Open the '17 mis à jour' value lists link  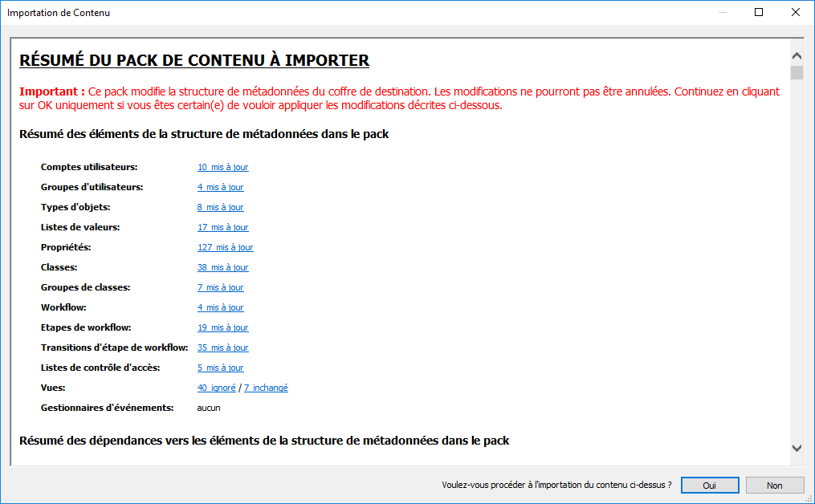[x=222, y=227]
